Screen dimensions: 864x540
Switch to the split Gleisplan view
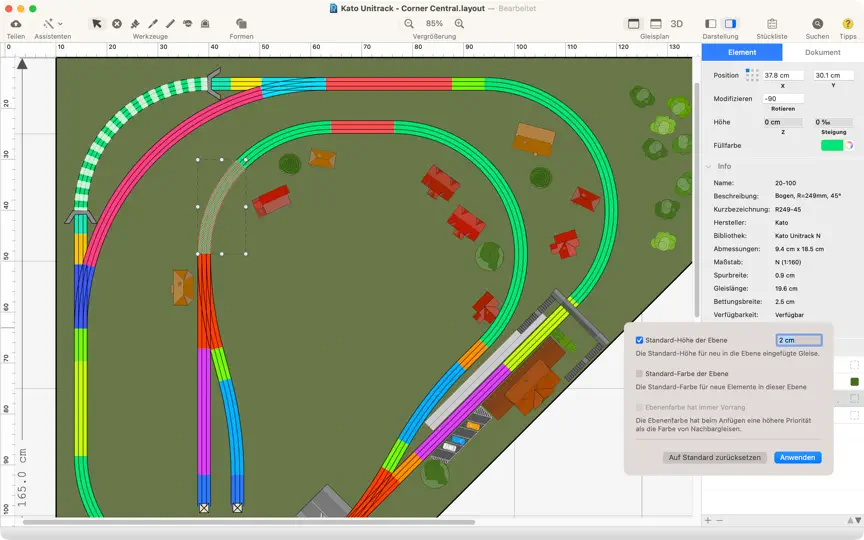656,24
